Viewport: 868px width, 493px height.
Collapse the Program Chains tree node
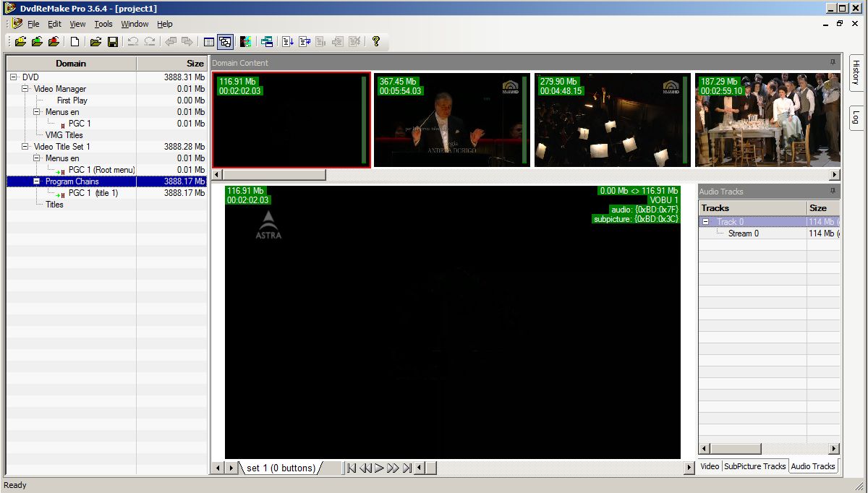point(37,181)
